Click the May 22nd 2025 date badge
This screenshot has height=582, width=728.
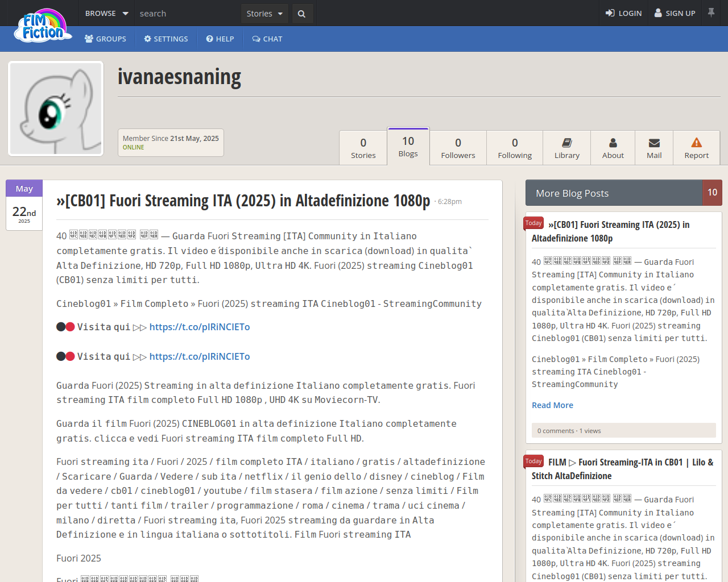(x=24, y=205)
